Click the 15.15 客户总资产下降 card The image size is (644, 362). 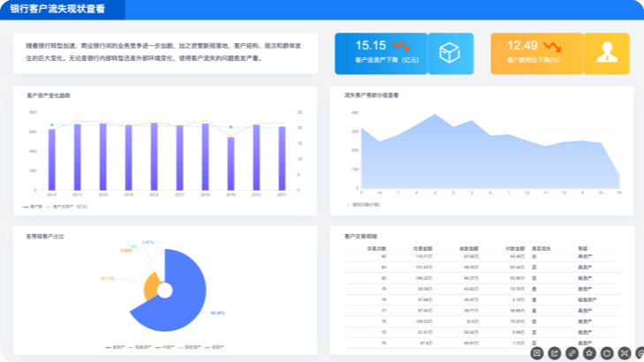(404, 54)
